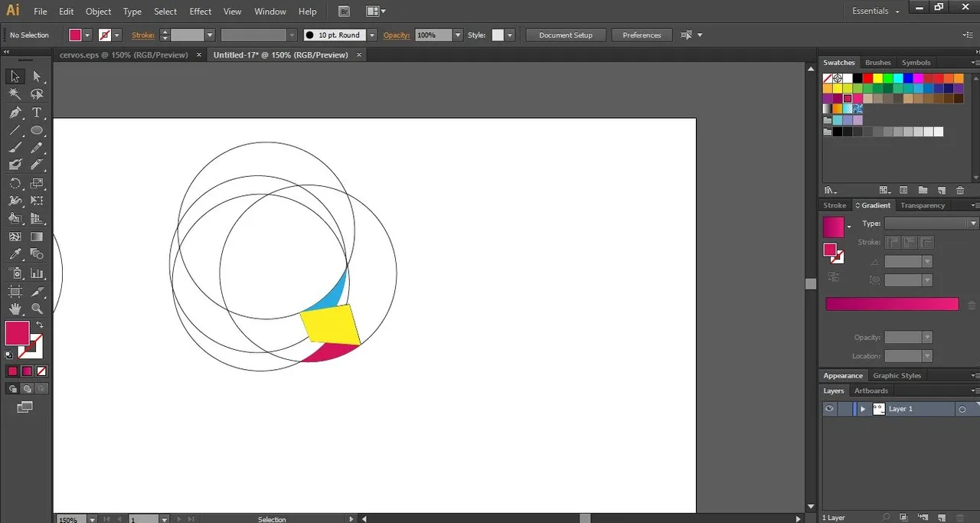Select the Scale tool
980x523 pixels.
[37, 183]
